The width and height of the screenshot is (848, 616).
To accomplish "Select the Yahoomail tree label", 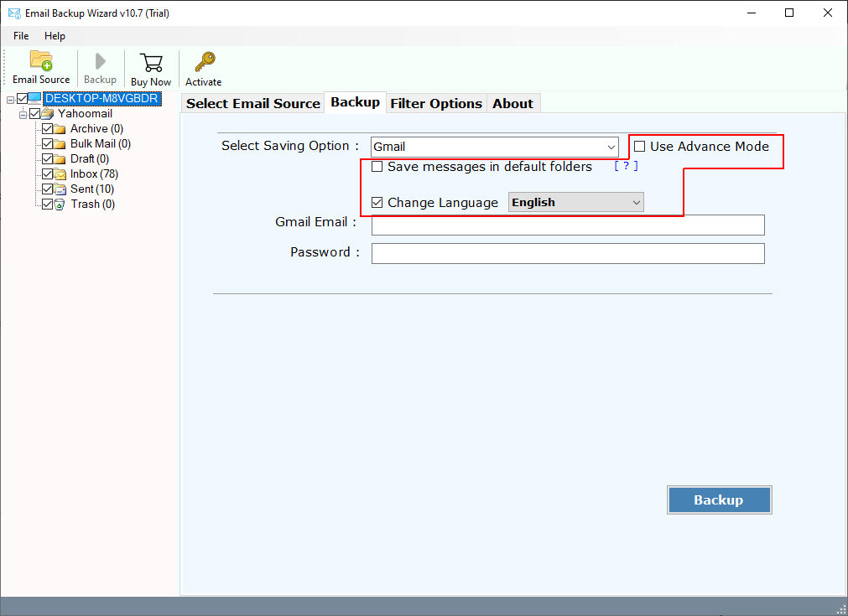I will (85, 113).
